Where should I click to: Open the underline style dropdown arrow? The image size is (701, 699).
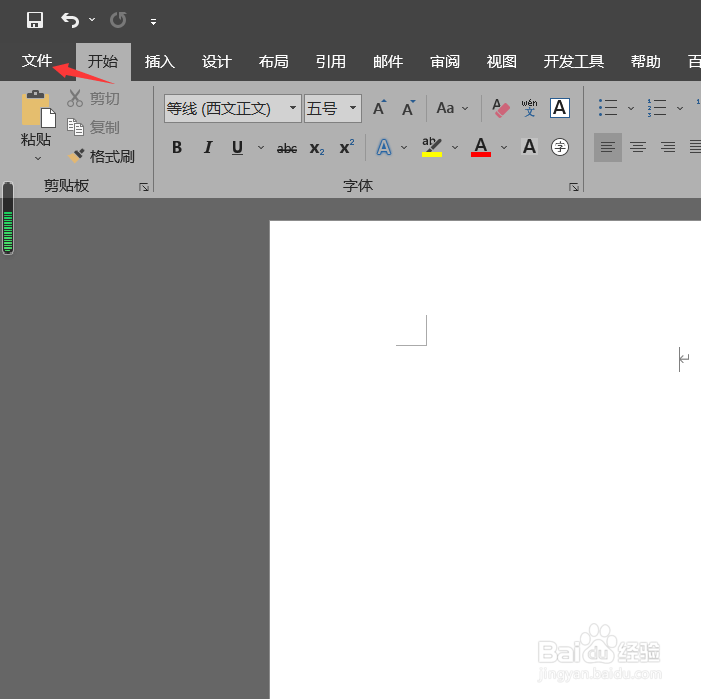click(x=261, y=147)
